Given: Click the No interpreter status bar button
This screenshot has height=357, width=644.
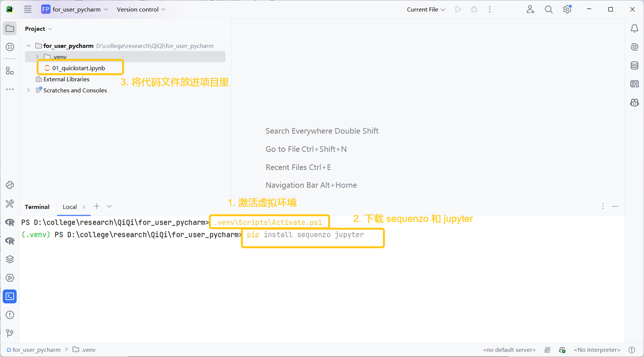Looking at the screenshot, I should click(x=597, y=350).
